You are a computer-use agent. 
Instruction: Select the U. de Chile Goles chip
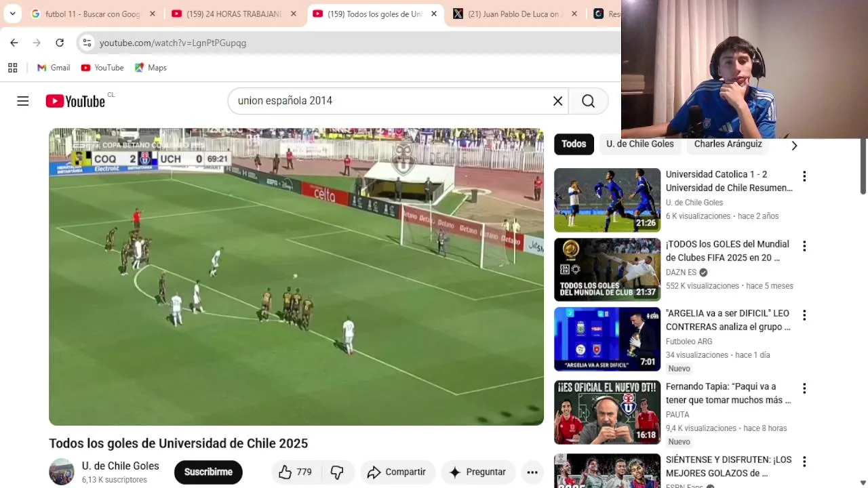640,144
